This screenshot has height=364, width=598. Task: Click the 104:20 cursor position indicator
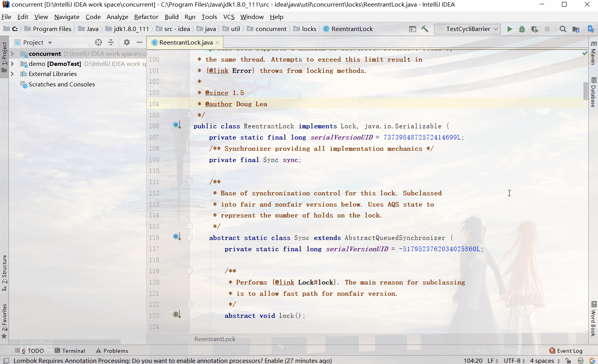(x=473, y=361)
